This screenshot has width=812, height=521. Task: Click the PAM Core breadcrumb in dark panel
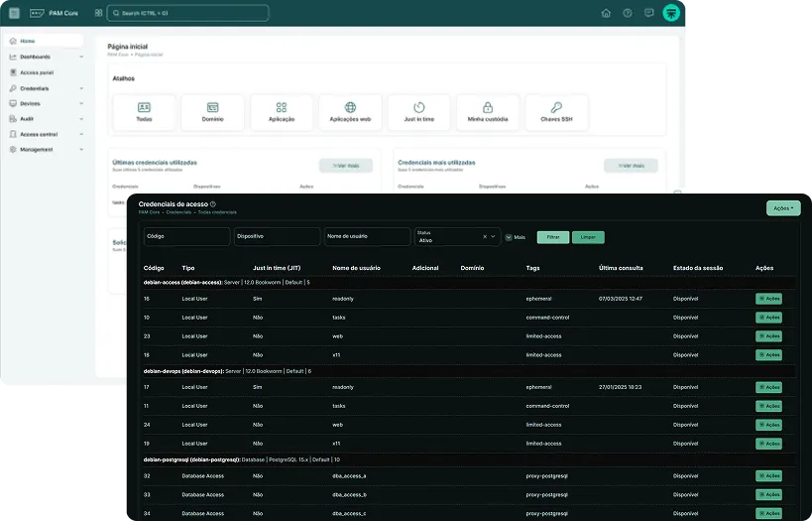point(149,212)
